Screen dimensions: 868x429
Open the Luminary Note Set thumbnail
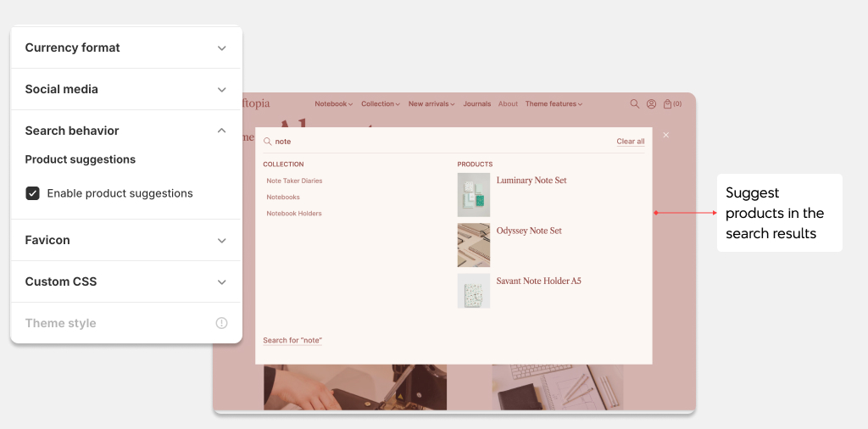(x=474, y=195)
